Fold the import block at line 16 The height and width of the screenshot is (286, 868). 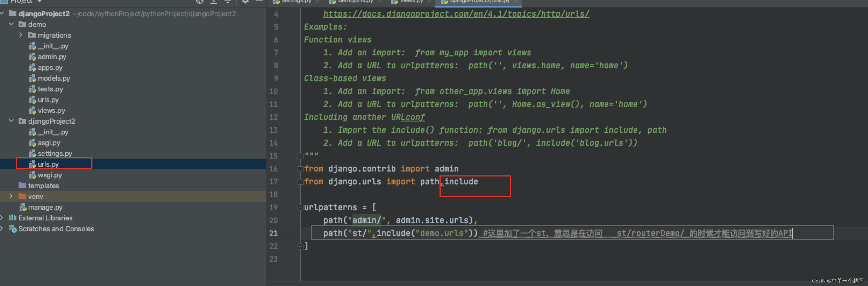300,169
